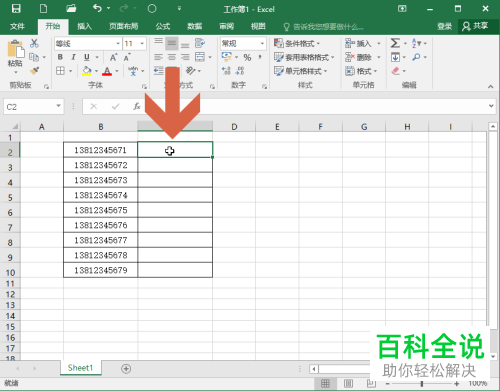
Task: Center text horizontally
Action: point(172,57)
